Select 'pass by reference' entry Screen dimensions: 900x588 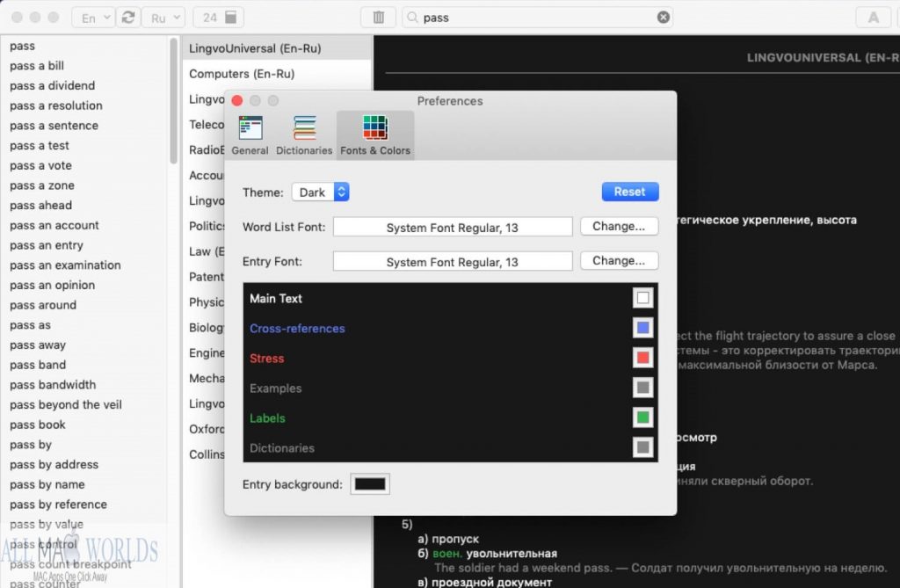click(58, 505)
